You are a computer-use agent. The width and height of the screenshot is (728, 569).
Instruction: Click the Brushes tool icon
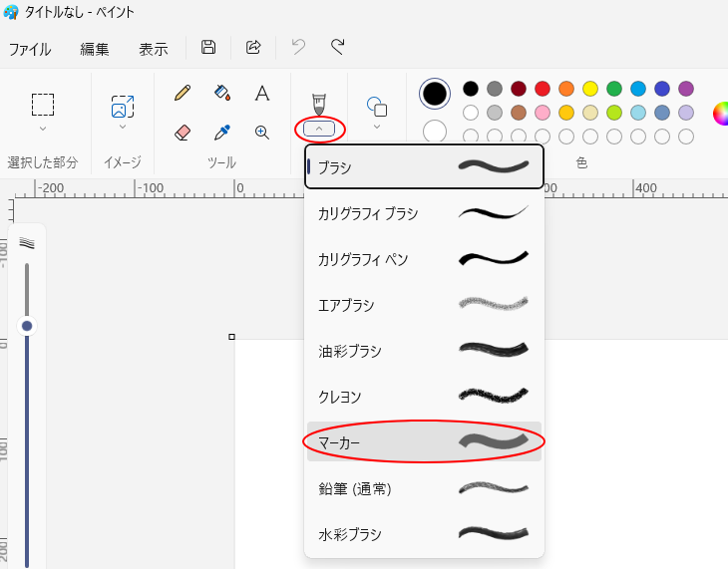pos(319,104)
